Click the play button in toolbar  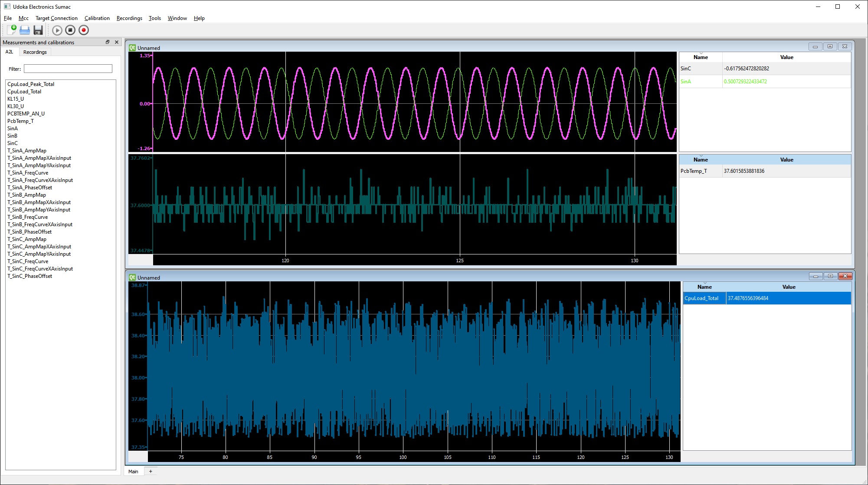pyautogui.click(x=56, y=30)
